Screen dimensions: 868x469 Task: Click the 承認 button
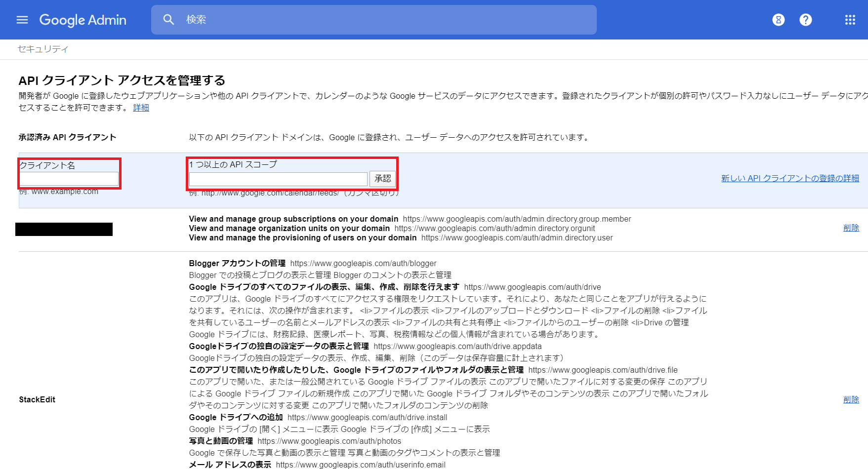382,179
